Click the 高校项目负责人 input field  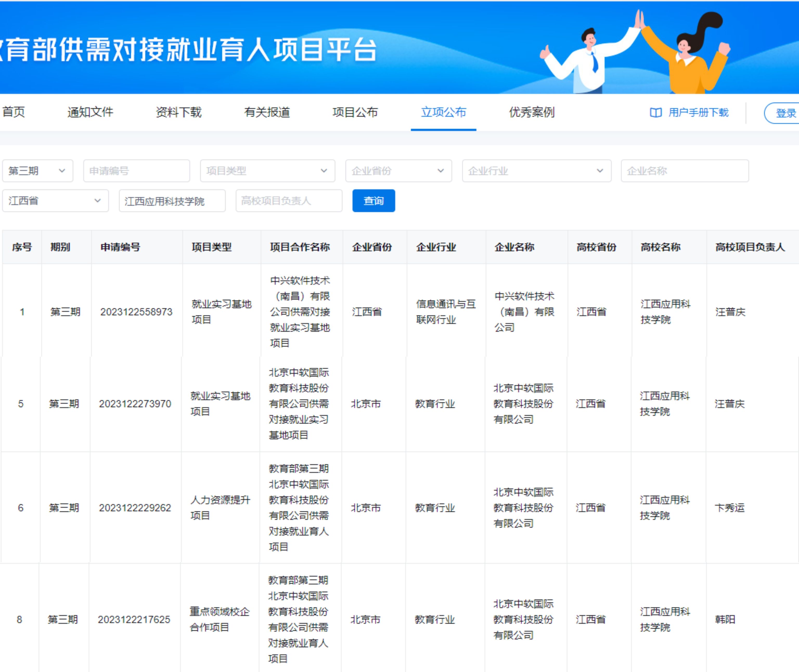[x=288, y=201]
